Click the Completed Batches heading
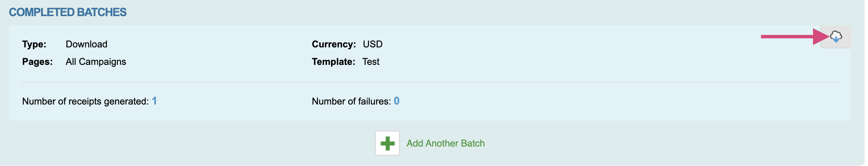The image size is (868, 166). point(68,12)
